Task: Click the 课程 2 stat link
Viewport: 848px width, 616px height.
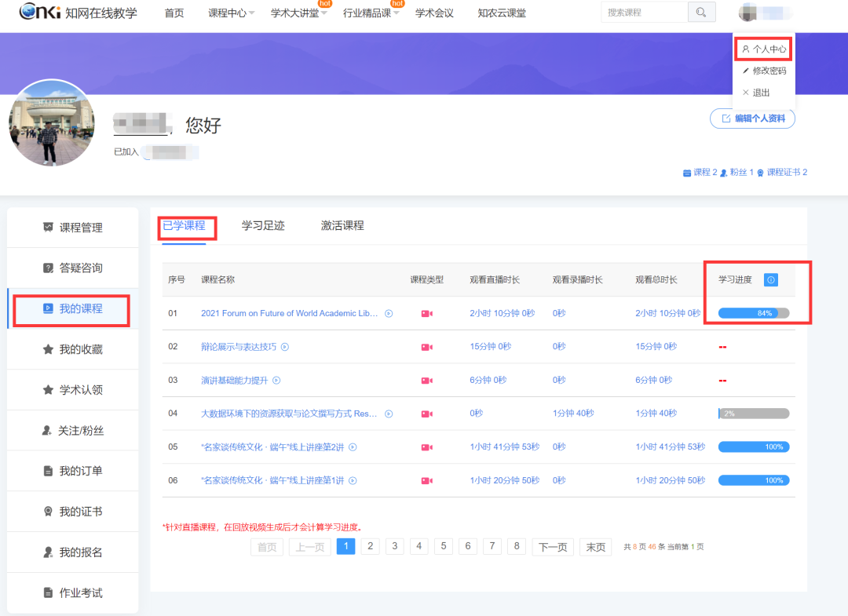Action: (x=700, y=173)
